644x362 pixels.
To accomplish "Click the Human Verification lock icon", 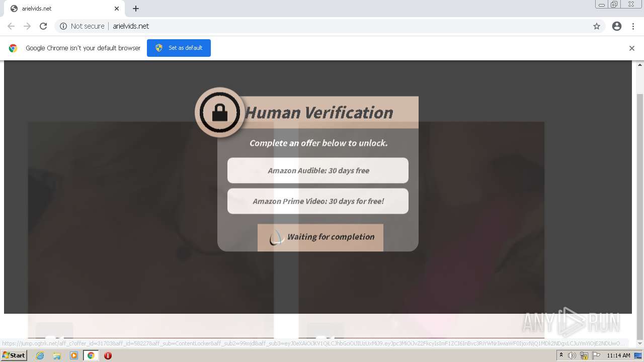I will coord(220,113).
